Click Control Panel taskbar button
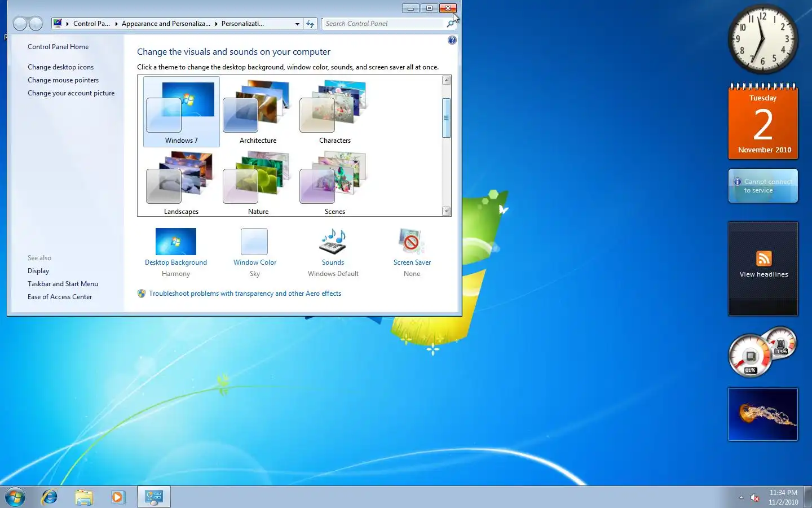The height and width of the screenshot is (508, 812). point(153,497)
